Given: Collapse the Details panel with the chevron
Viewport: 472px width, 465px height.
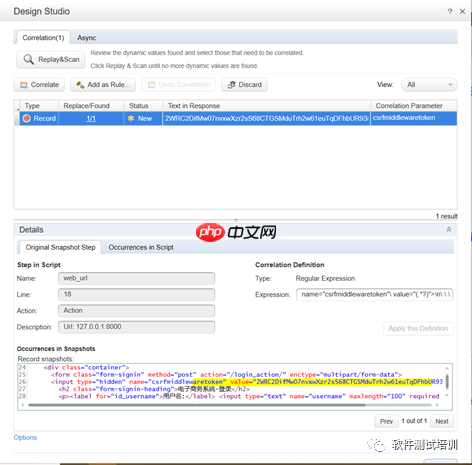Looking at the screenshot, I should point(449,229).
